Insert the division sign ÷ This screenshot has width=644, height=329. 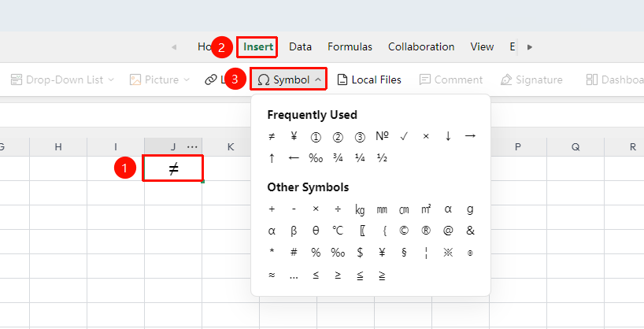[x=338, y=209]
